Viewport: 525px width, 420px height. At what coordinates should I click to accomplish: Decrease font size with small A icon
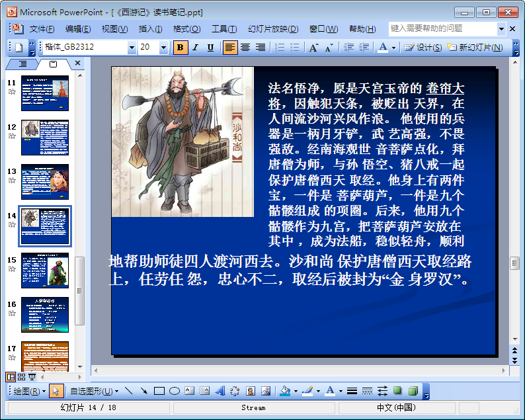pos(329,48)
